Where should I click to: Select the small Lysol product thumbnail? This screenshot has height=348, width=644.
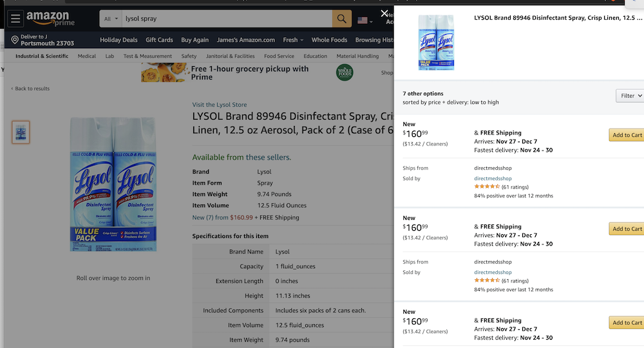tap(21, 133)
